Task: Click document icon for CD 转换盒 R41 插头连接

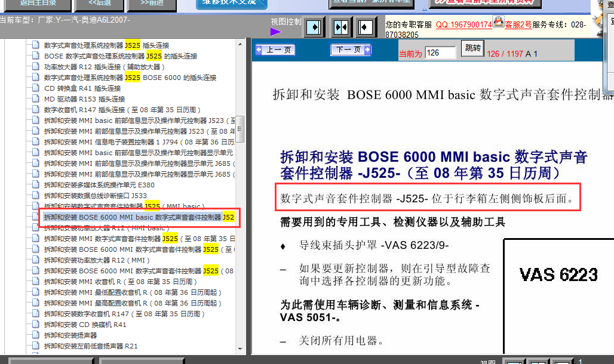Action: [x=36, y=88]
